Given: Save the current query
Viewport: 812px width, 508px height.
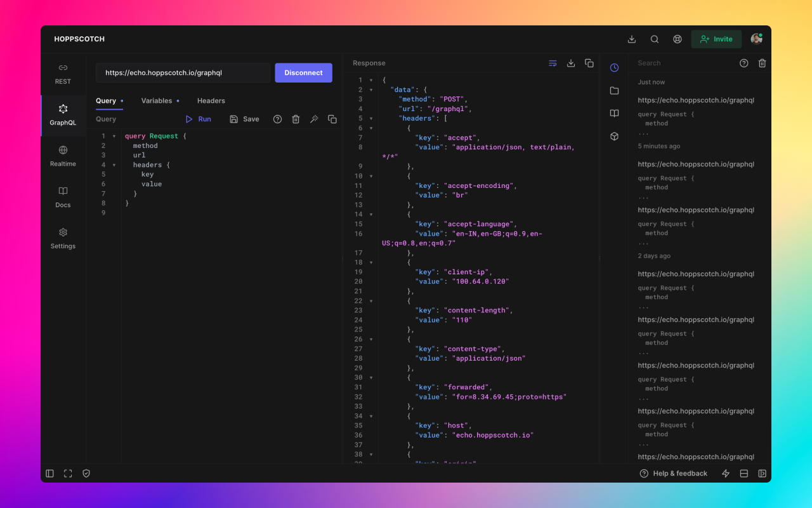Looking at the screenshot, I should (x=244, y=119).
